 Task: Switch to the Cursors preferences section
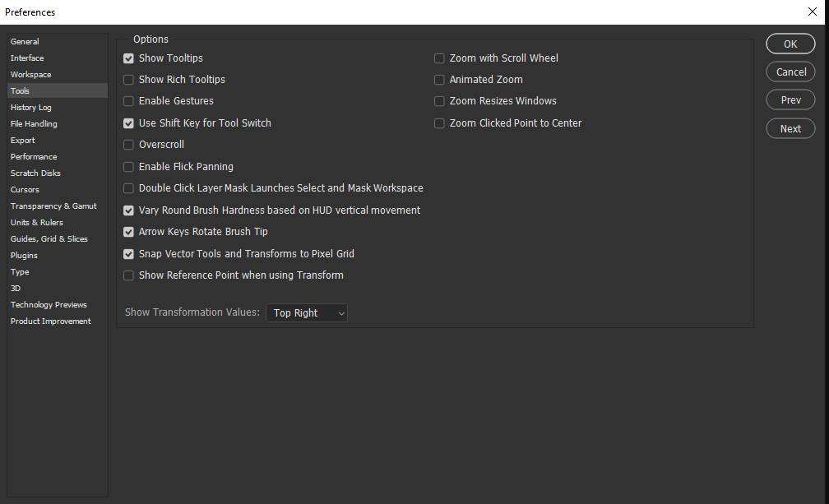25,189
